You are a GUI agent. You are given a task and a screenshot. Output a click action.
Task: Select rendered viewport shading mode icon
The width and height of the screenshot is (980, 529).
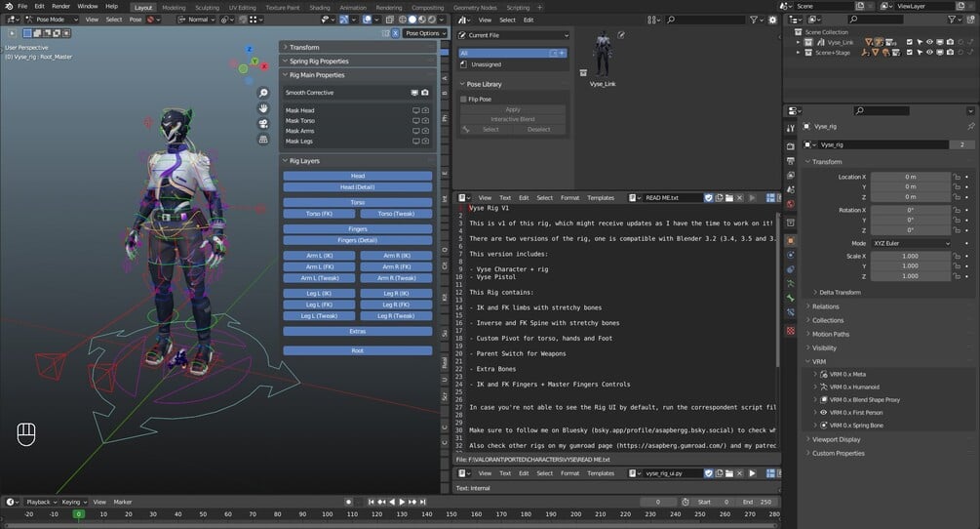432,20
